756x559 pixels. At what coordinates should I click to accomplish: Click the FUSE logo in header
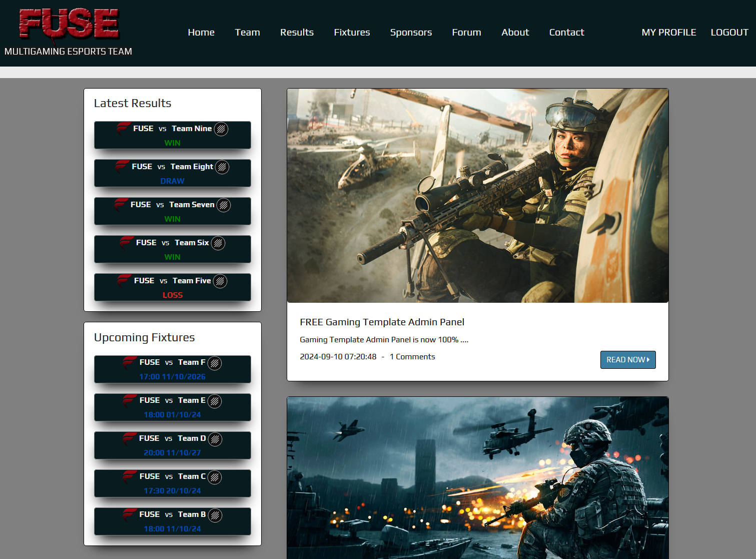coord(69,24)
